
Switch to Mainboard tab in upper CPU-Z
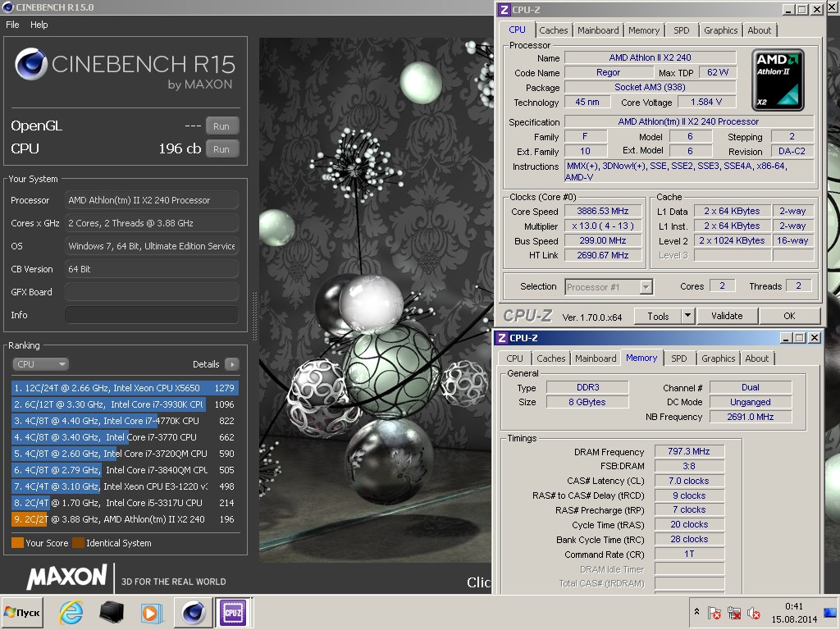(598, 30)
